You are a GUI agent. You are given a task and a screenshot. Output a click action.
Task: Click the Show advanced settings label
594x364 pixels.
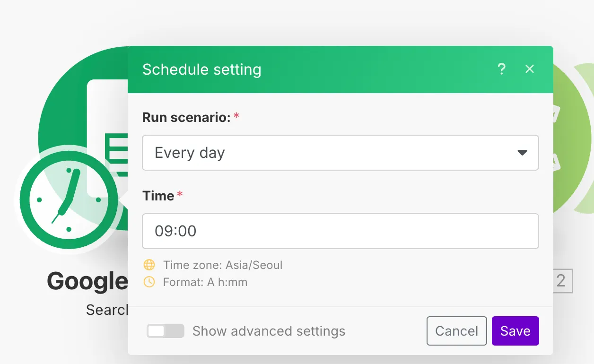click(269, 331)
